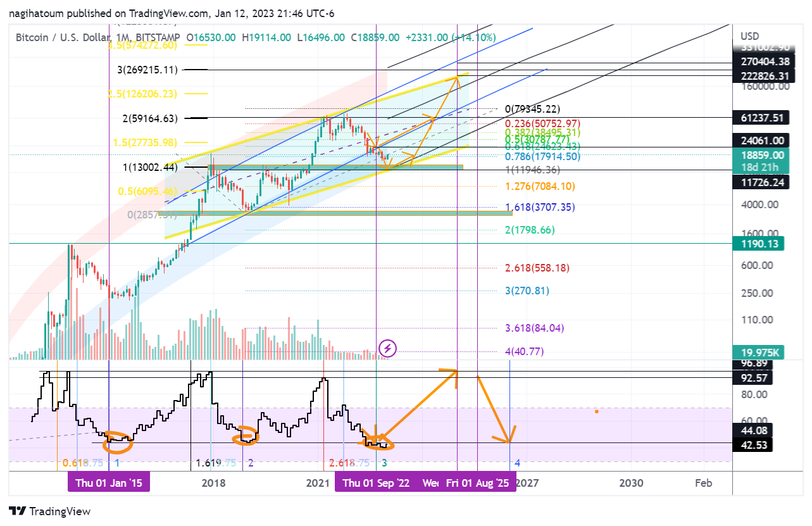
Task: Click the '2027' time axis label
Action: click(x=527, y=483)
